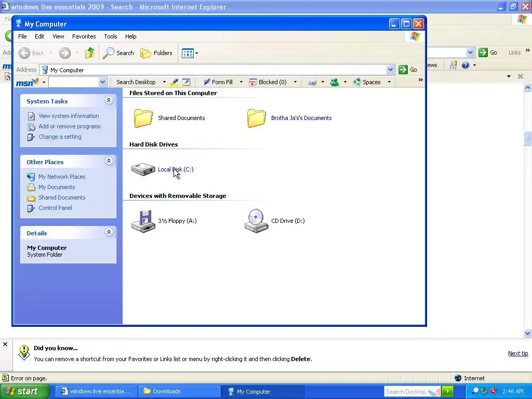
Task: Open the View menu in My Computer
Action: coord(58,36)
